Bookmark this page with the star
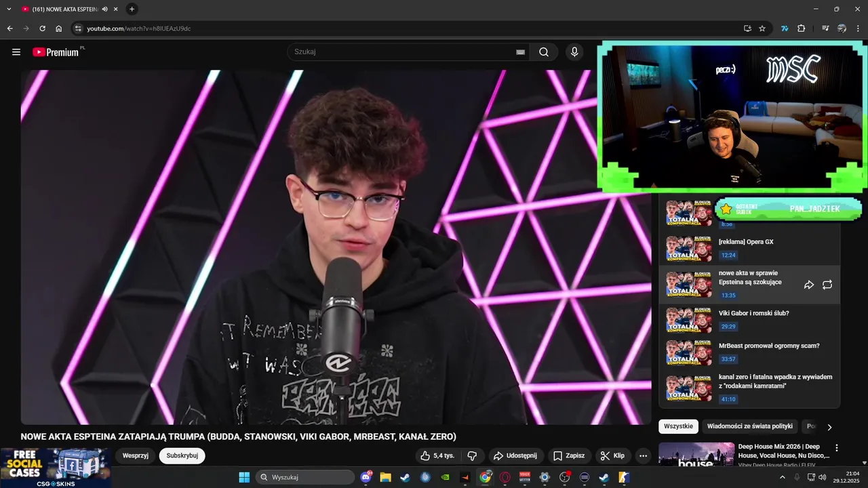Screen dimensions: 868x488 pyautogui.click(x=762, y=28)
